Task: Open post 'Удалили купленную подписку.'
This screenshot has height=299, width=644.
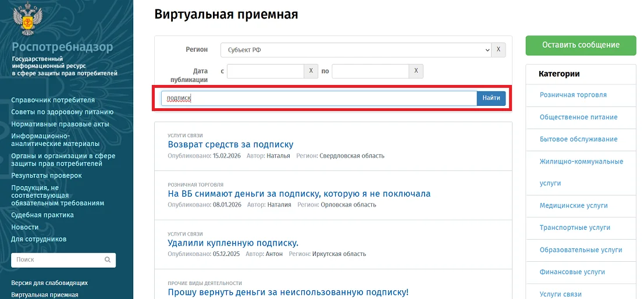Action: coord(233,243)
